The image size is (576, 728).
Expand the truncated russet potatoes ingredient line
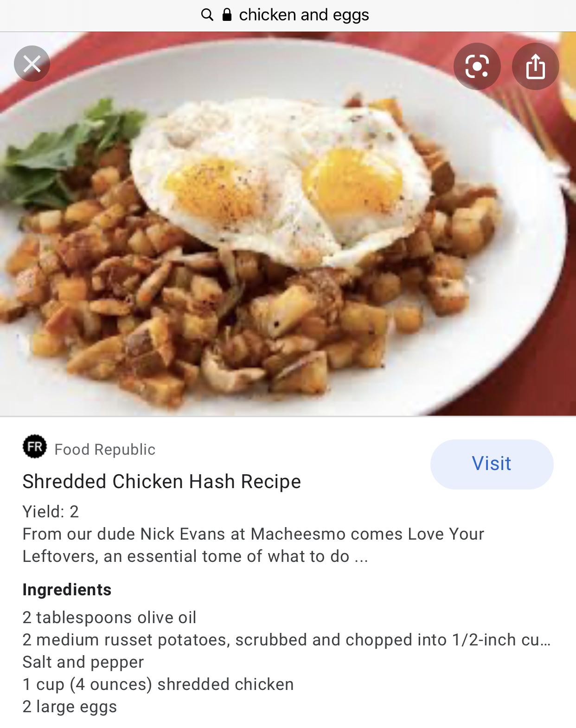click(x=287, y=640)
